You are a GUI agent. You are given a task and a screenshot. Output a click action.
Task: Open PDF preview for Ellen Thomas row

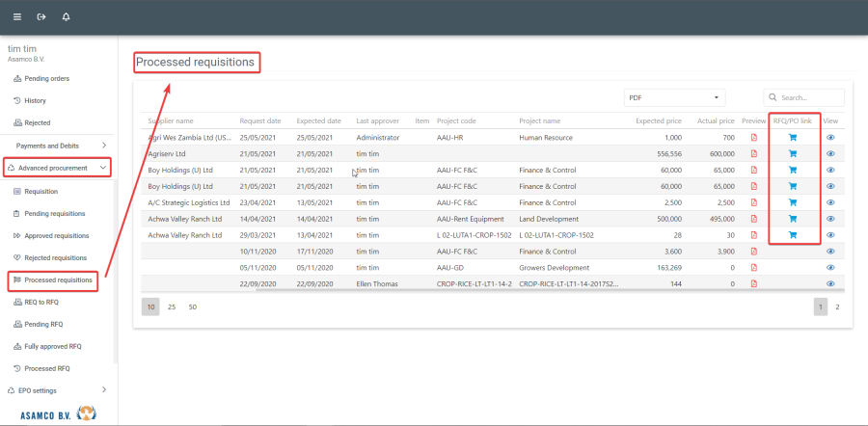(754, 284)
